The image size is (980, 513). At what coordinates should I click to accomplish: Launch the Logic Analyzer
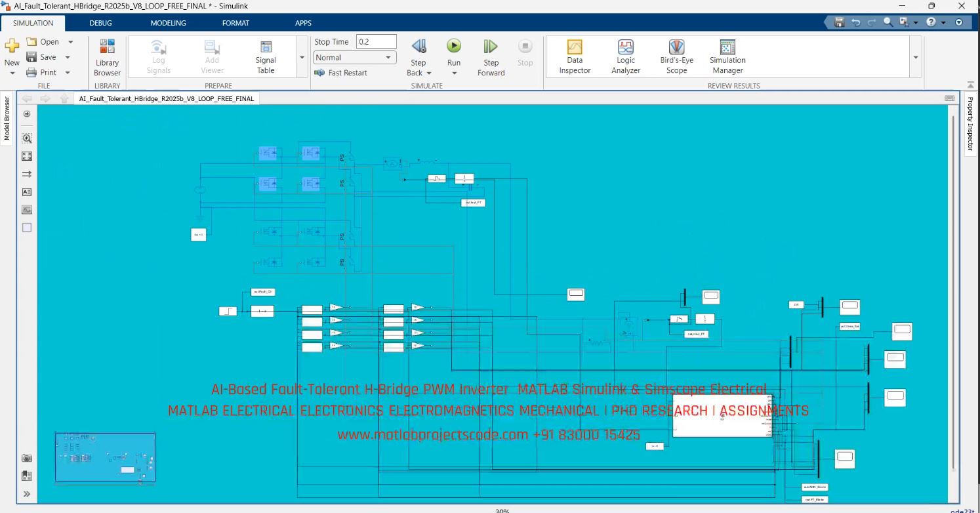(626, 57)
